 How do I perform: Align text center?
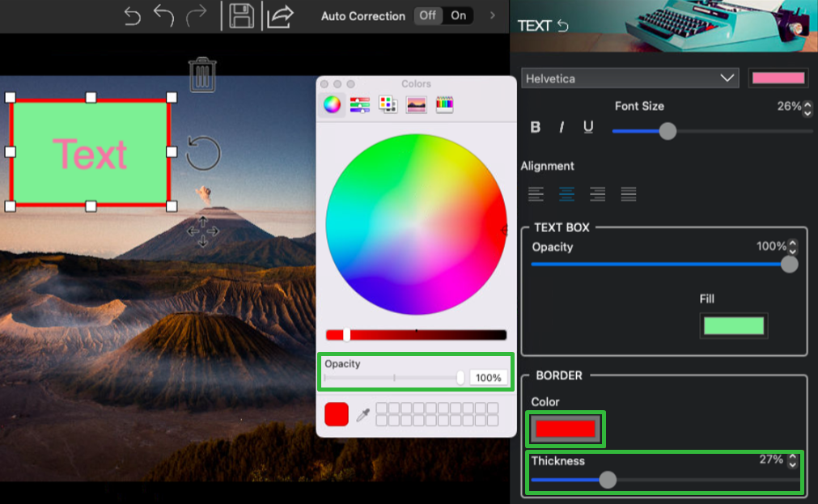pos(566,194)
